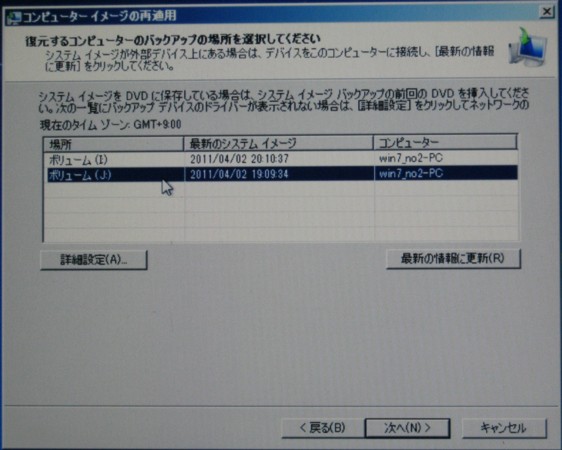Close the re-image dialog window
The height and width of the screenshot is (450, 562).
click(547, 12)
